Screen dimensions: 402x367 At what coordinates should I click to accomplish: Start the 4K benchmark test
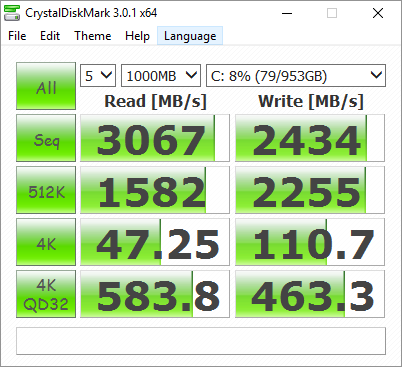[46, 242]
